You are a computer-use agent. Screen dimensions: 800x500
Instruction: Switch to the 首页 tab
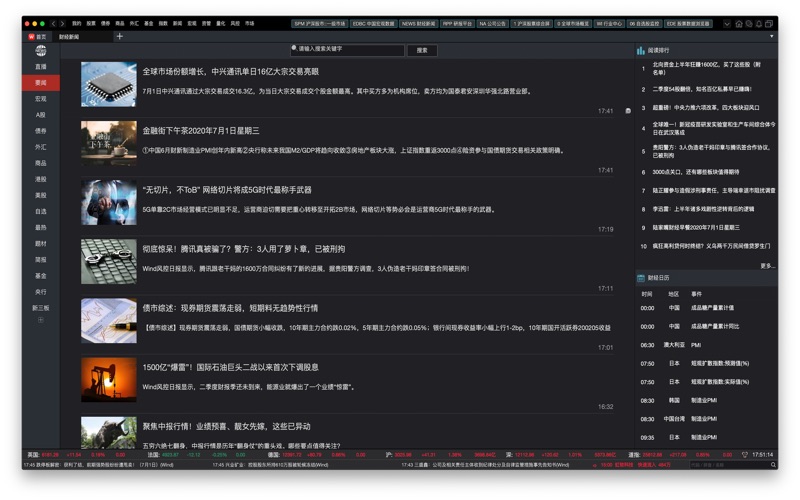pyautogui.click(x=37, y=37)
